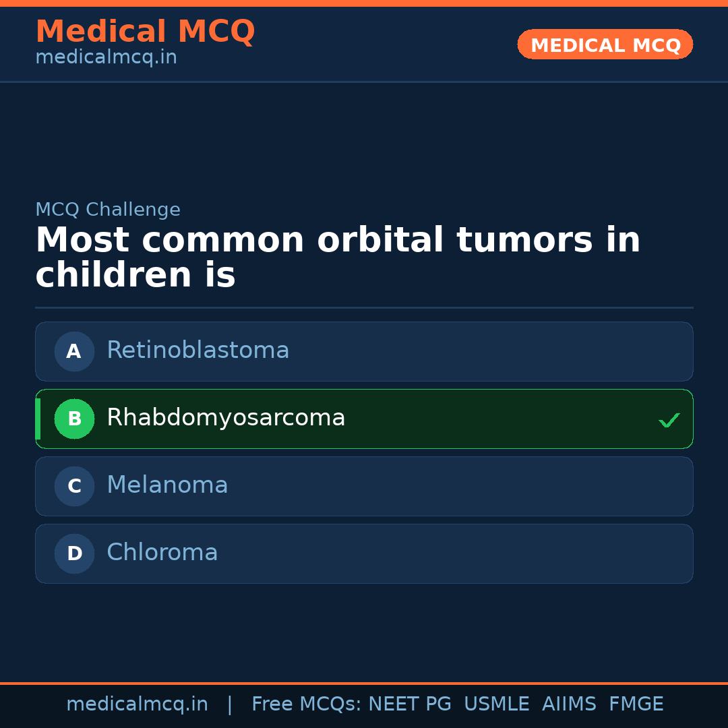Image resolution: width=728 pixels, height=728 pixels.
Task: Select the letter A option circle
Action: 74,351
